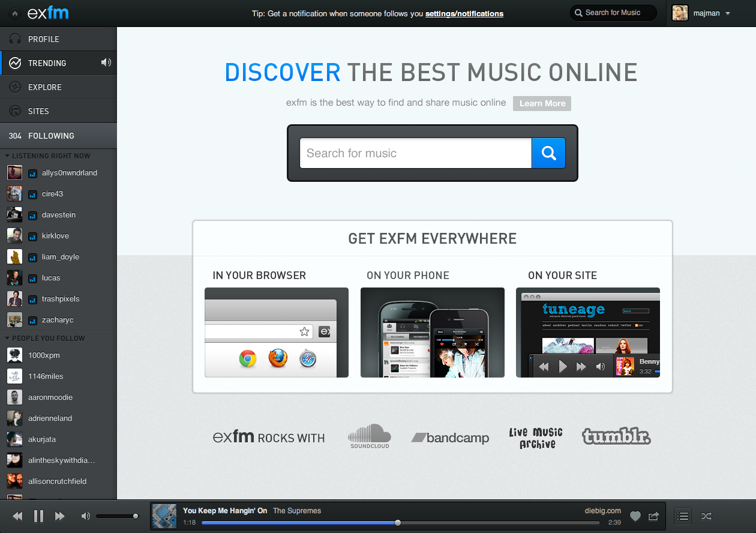756x533 pixels.
Task: Open the queue list icon in player
Action: pos(683,516)
